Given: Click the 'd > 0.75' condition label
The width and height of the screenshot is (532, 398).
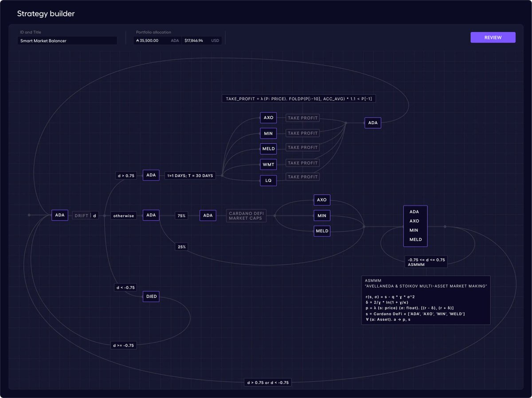Looking at the screenshot, I should (x=126, y=175).
